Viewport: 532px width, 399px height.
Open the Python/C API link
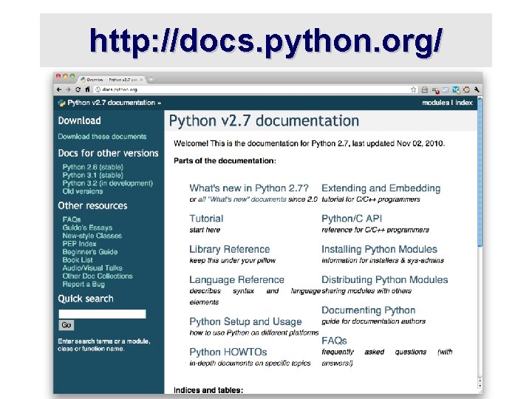pyautogui.click(x=352, y=219)
